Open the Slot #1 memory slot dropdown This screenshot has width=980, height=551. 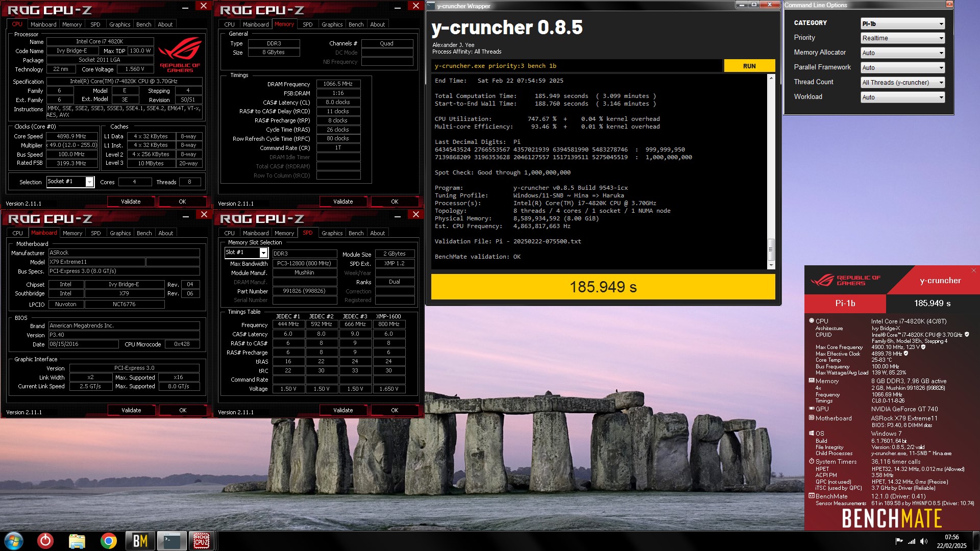[x=246, y=253]
